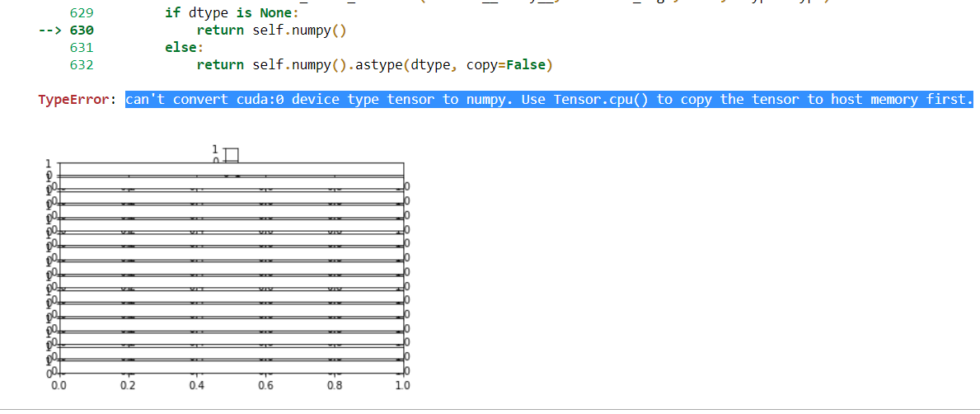Click the line number 629
980x414 pixels.
tap(82, 13)
